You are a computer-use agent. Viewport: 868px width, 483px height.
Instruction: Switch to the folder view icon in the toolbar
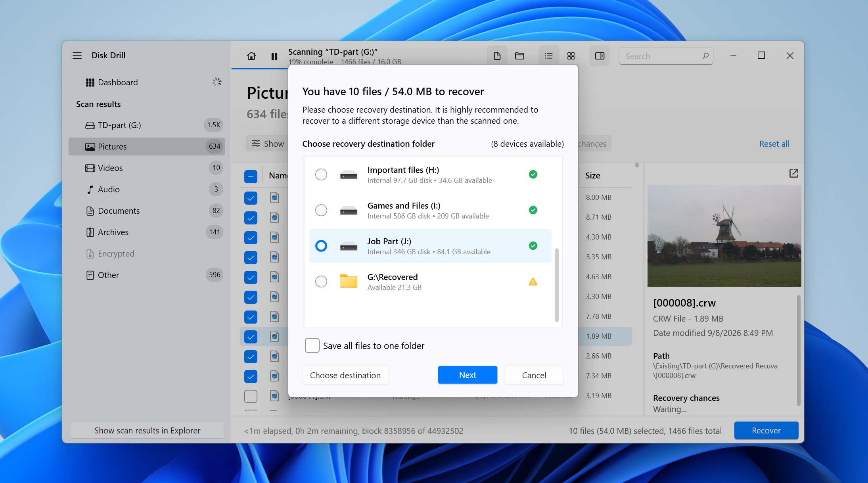point(519,56)
